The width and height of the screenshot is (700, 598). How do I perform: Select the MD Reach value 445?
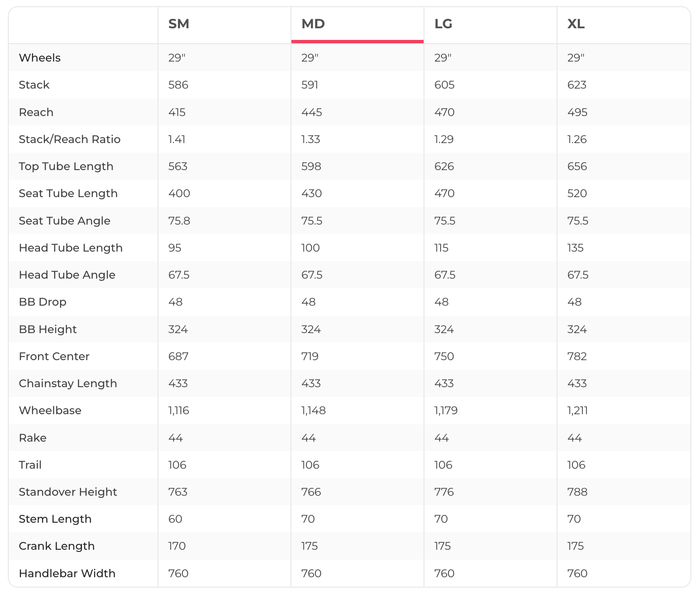coord(312,112)
